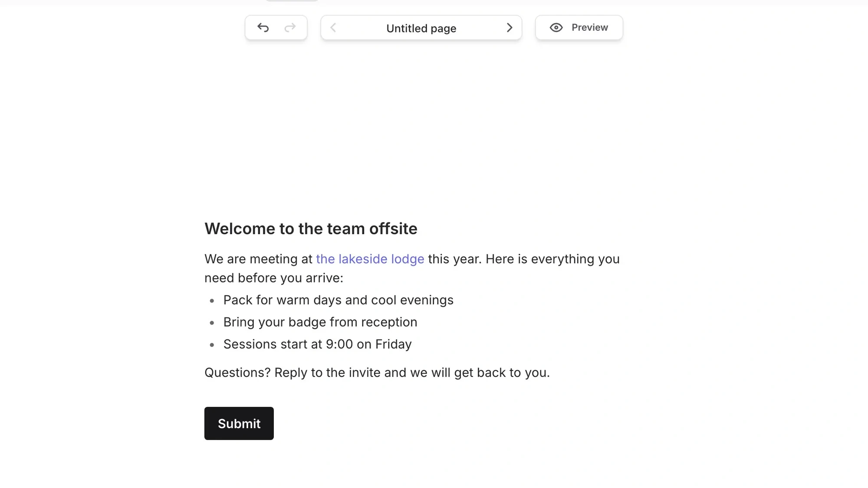The image size is (868, 488).
Task: Open the lakeside lodge link
Action: coord(370,259)
